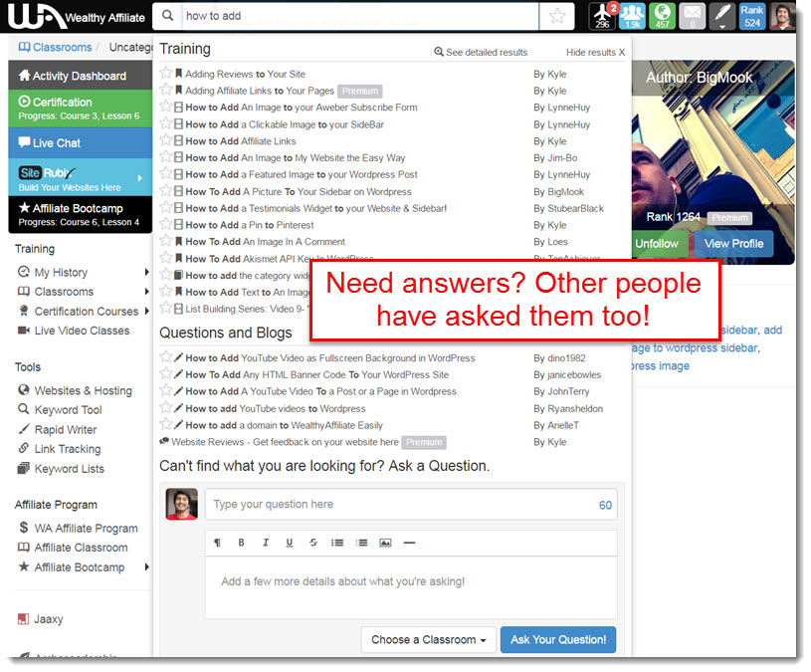
Task: Toggle star for 'How To Add An Image In A Comment'
Action: point(165,241)
